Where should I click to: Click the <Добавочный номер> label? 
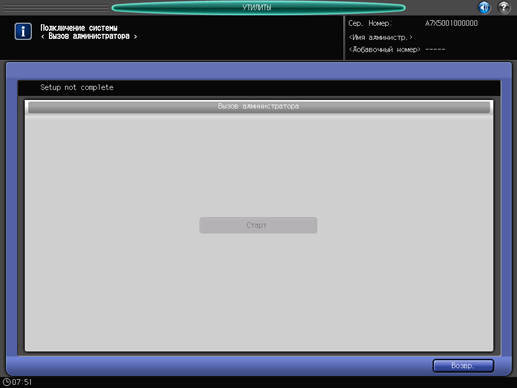click(x=384, y=50)
